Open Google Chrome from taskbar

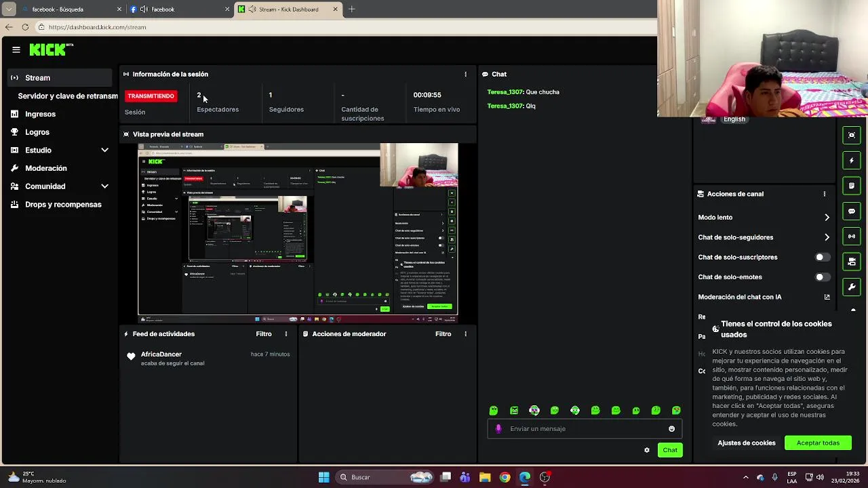tap(505, 477)
